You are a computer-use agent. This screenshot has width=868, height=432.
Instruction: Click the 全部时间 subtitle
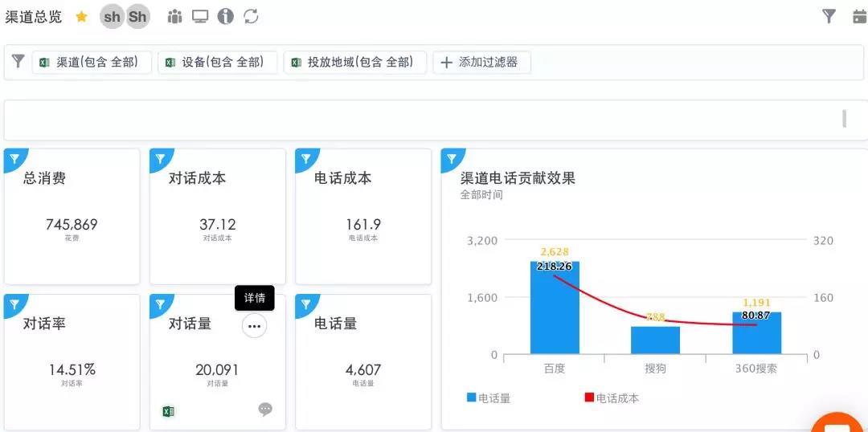(481, 194)
